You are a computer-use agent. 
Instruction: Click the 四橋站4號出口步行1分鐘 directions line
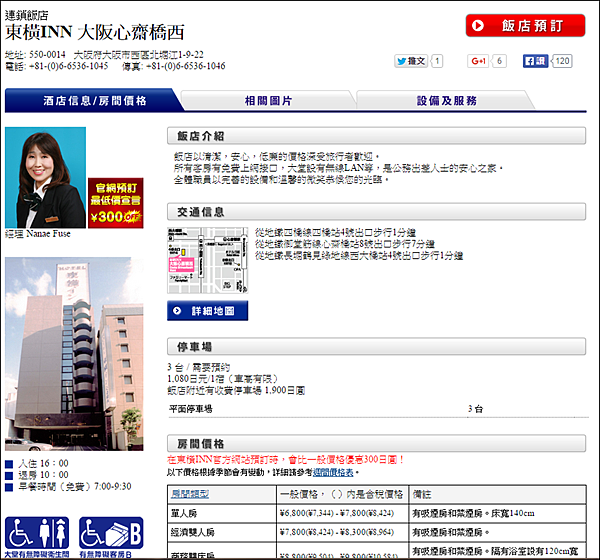coord(336,233)
